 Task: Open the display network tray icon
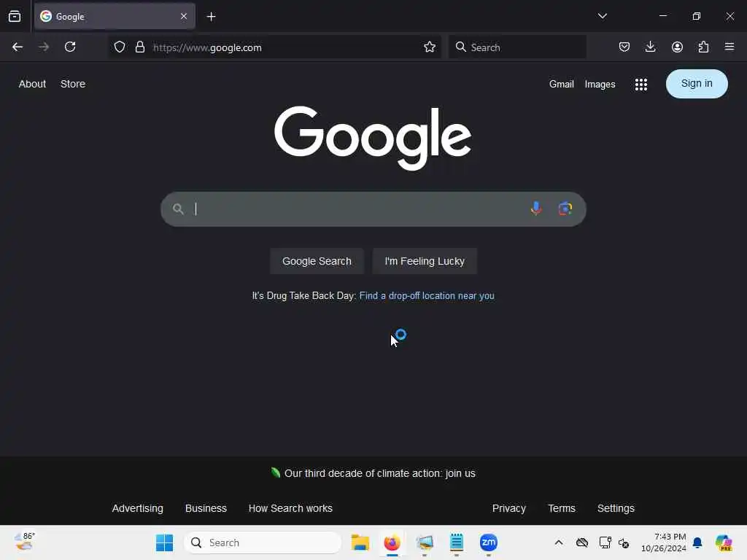click(605, 542)
